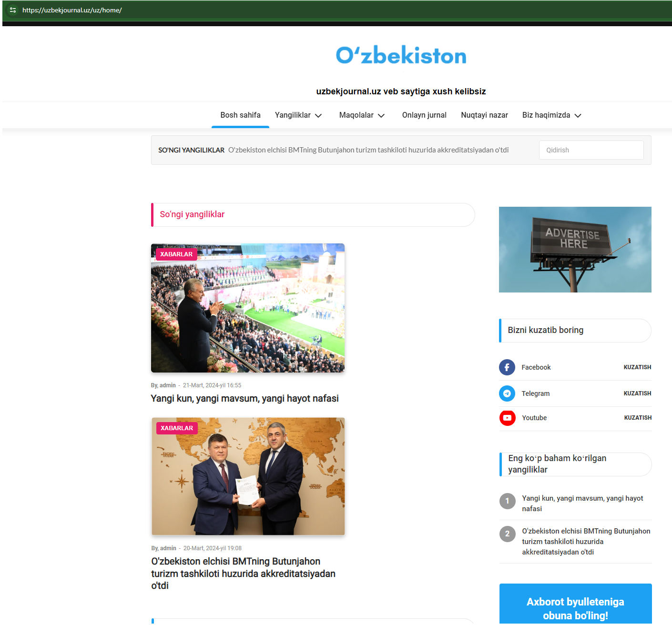Switch to the Bosh sahifa tab
This screenshot has height=625, width=672.
pyautogui.click(x=240, y=115)
